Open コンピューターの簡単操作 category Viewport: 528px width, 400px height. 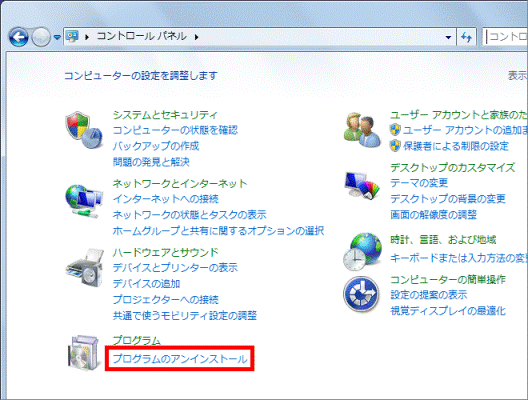(x=448, y=279)
